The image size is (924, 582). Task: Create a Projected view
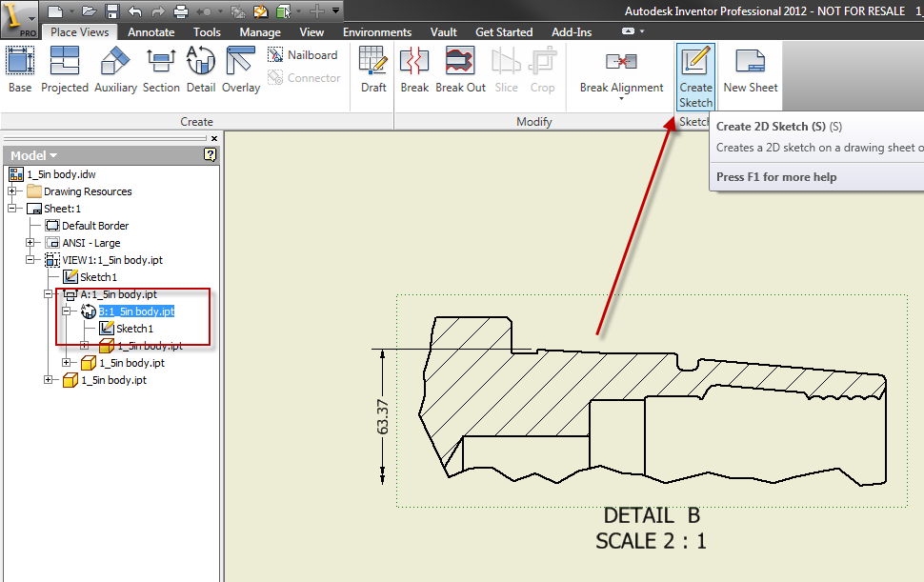[65, 70]
